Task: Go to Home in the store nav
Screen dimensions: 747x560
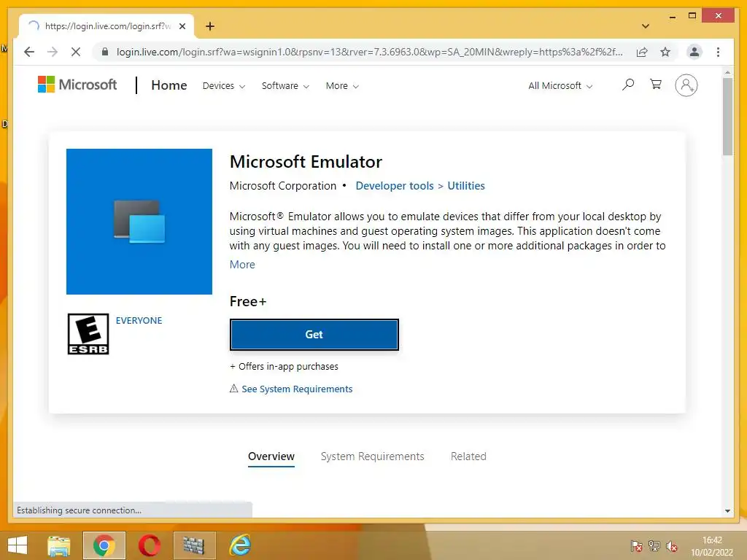Action: (x=169, y=85)
